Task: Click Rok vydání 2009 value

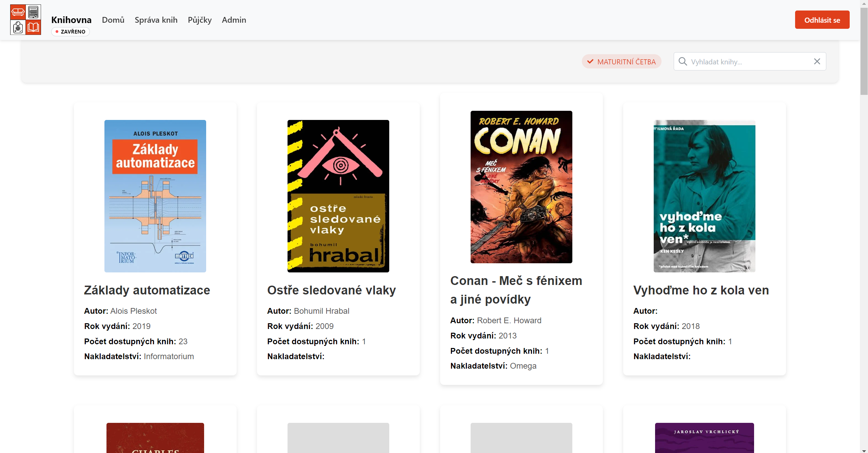Action: click(x=324, y=326)
